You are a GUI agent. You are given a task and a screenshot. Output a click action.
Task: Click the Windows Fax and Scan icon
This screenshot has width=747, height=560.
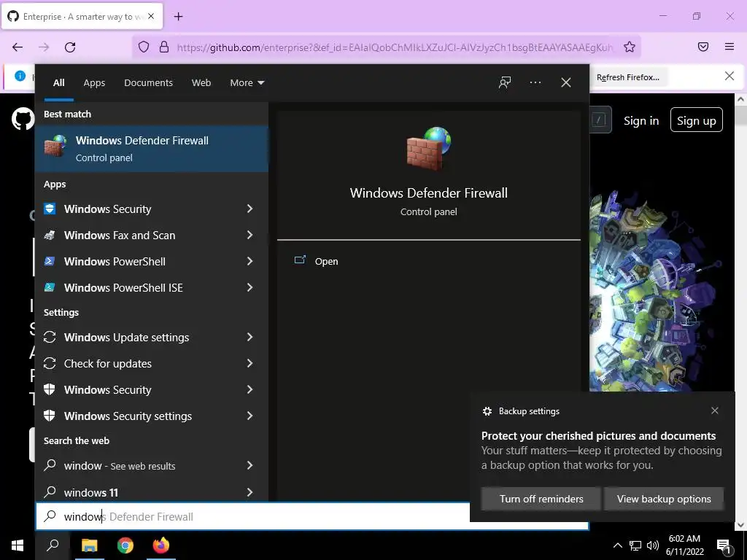pyautogui.click(x=50, y=235)
